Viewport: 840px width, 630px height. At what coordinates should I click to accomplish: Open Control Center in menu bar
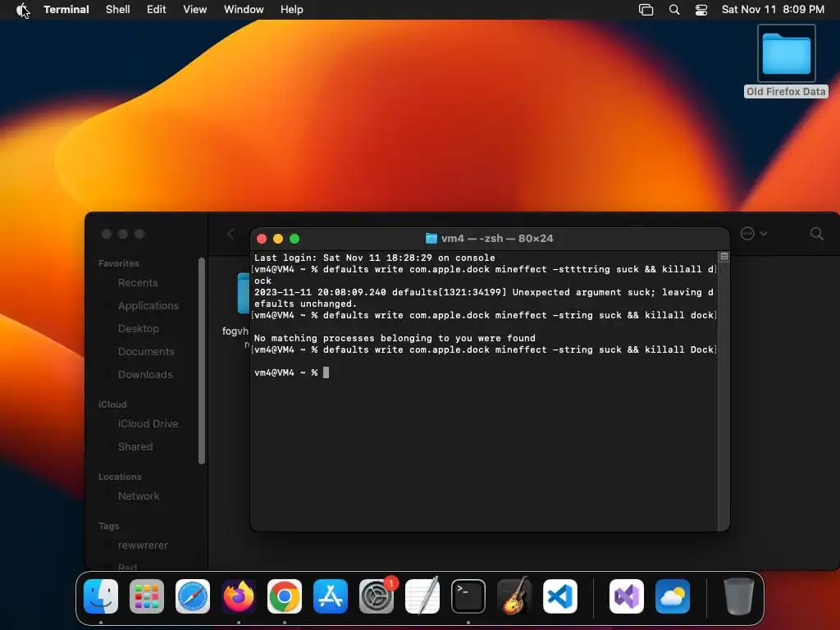click(x=701, y=10)
